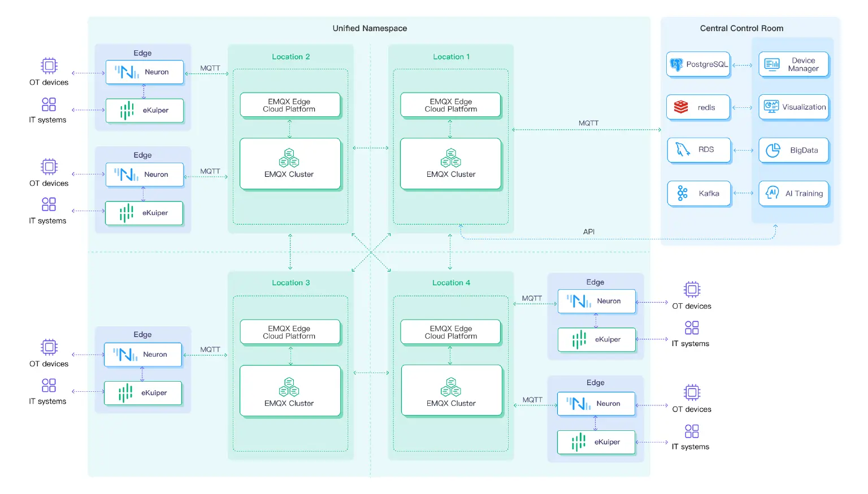
Task: Select the EMQX Cluster icon in Location 3
Action: coord(290,388)
